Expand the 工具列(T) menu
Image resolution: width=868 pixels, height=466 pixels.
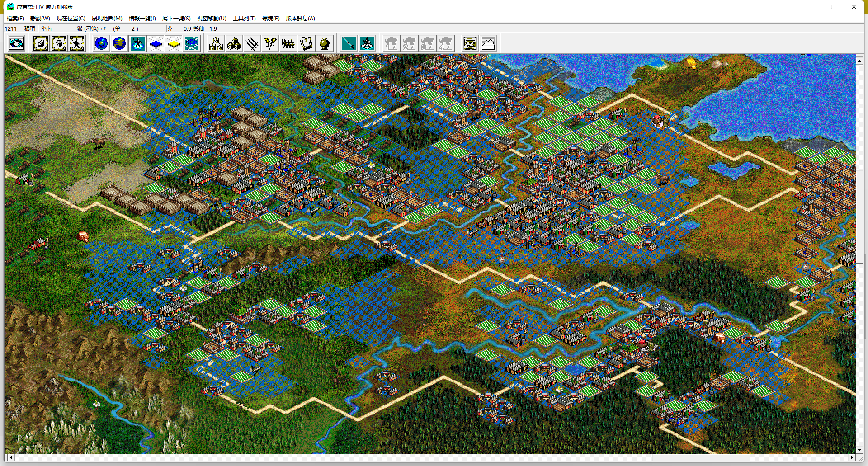[244, 19]
